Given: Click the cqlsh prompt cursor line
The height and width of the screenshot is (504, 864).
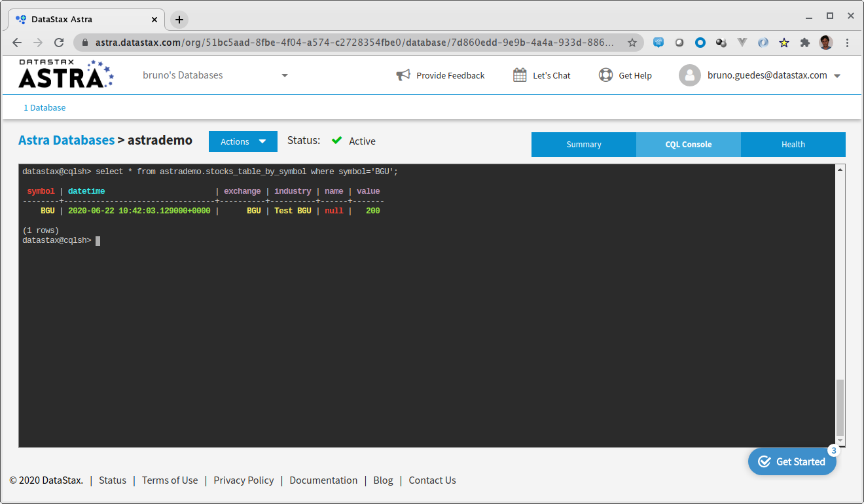Looking at the screenshot, I should click(x=61, y=241).
